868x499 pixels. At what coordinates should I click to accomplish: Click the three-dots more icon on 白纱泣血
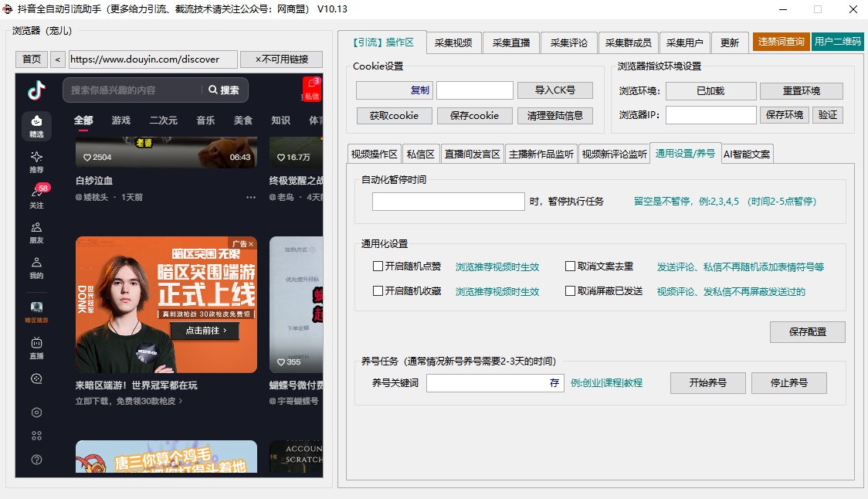point(251,197)
